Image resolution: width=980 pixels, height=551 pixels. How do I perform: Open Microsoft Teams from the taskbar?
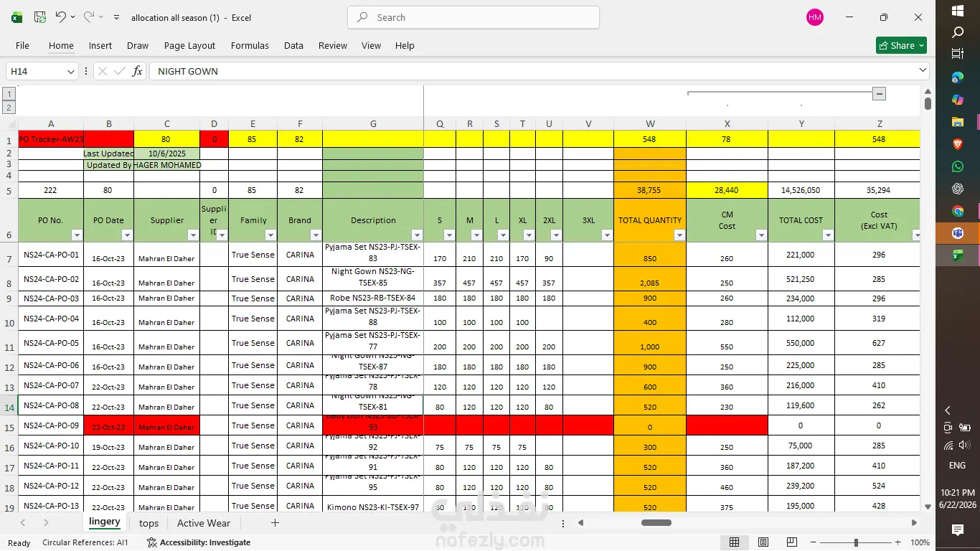pos(958,233)
